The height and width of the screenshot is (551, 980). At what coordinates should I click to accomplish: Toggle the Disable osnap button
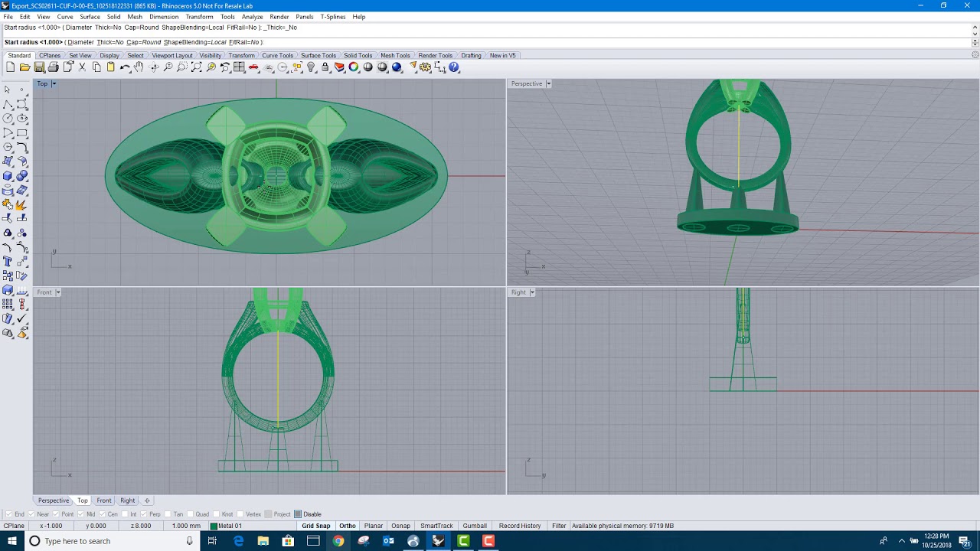298,514
